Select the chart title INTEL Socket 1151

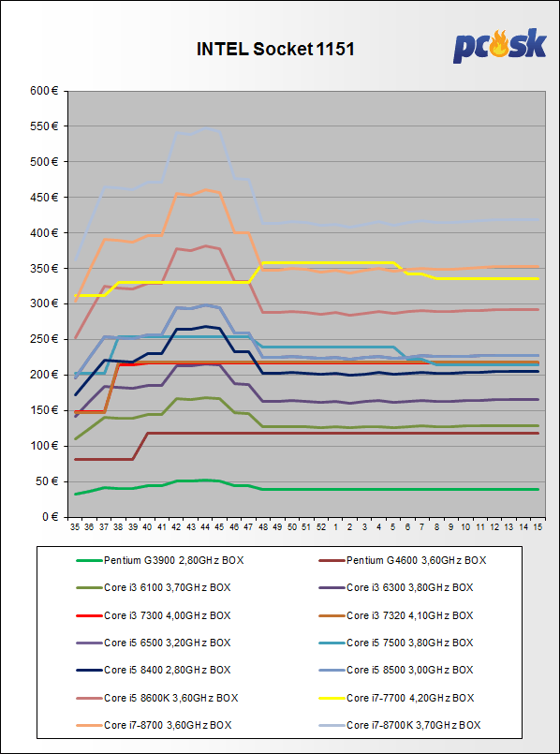(275, 49)
